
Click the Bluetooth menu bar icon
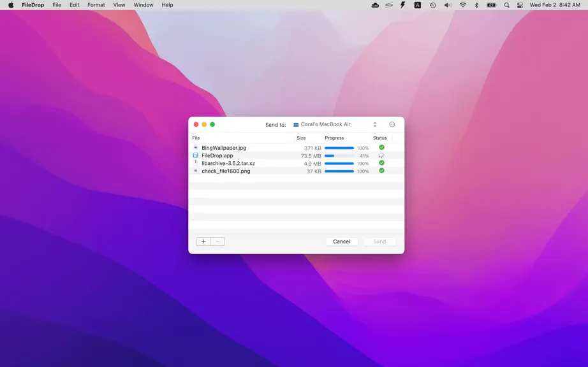(x=476, y=5)
